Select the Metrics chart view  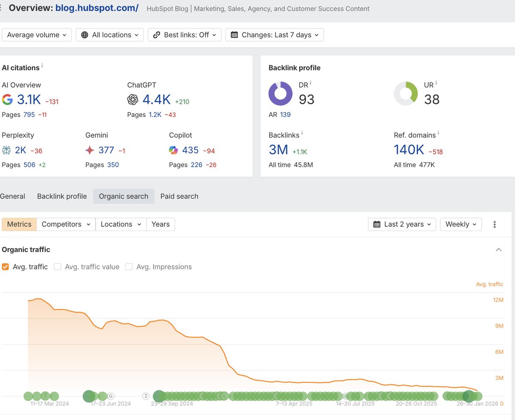click(x=19, y=224)
